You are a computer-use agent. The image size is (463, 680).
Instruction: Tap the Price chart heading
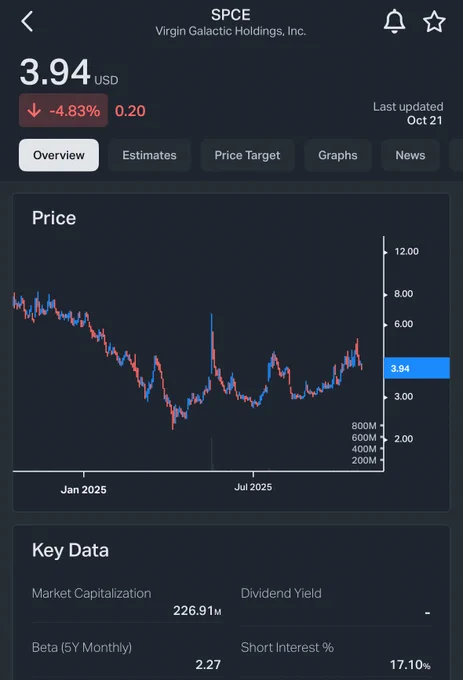[x=54, y=218]
